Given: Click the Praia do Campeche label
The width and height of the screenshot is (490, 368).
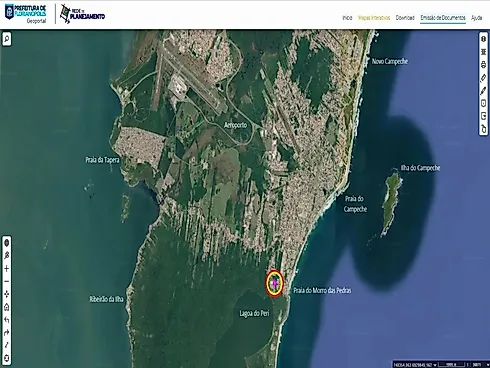Looking at the screenshot, I should (355, 204).
